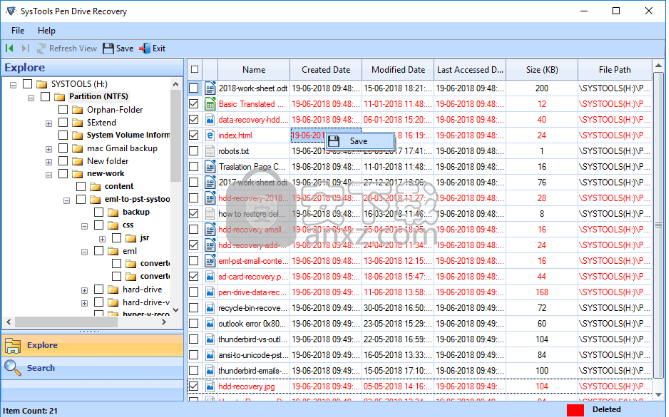The width and height of the screenshot is (669, 417).
Task: Select System Volume Inform folder in tree
Action: [128, 135]
